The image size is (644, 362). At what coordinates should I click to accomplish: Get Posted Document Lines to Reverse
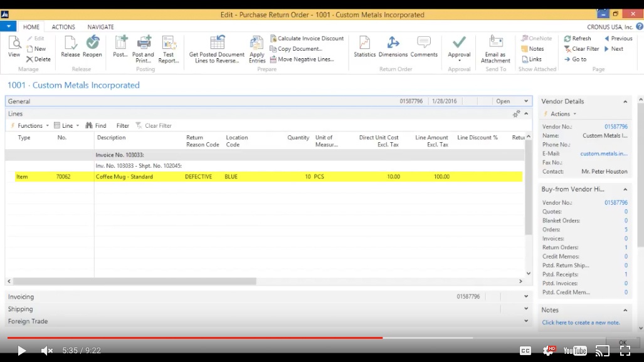coord(217,49)
